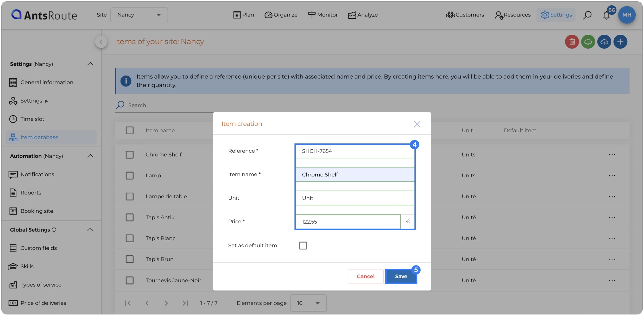Viewport: 644px width, 316px height.
Task: Check the Lamp row checkbox
Action: click(x=130, y=175)
